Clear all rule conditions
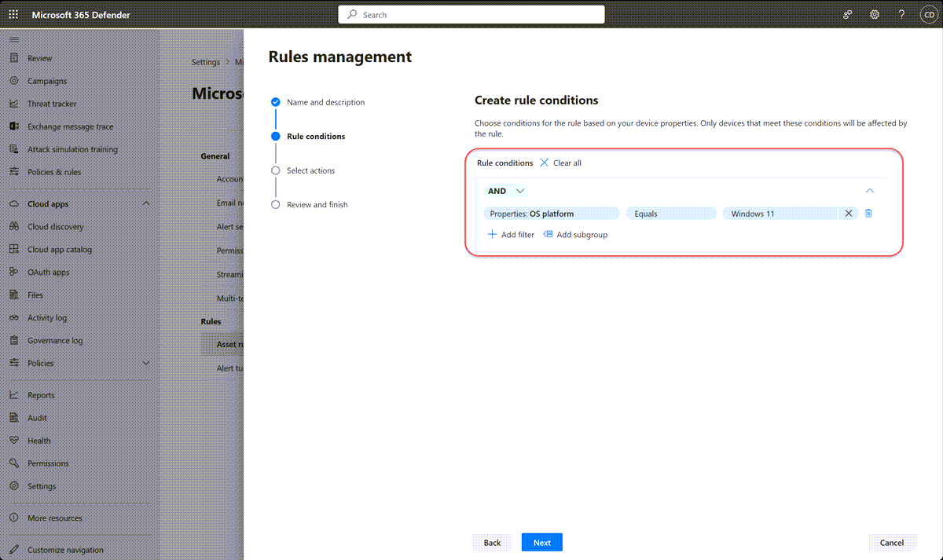 (x=560, y=163)
